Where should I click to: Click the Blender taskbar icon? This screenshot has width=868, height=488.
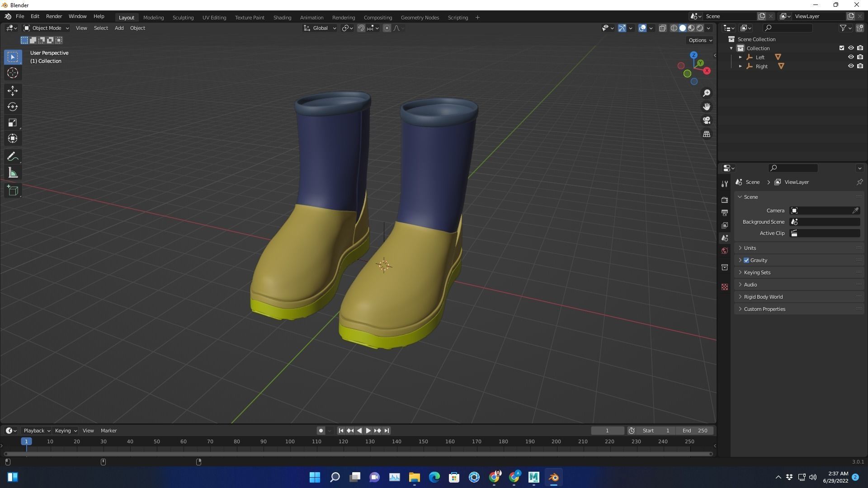(554, 477)
